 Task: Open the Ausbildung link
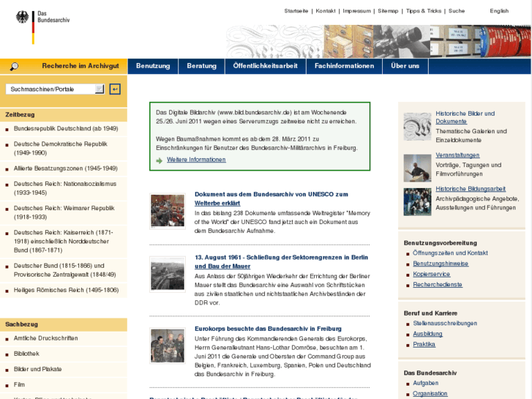[x=427, y=334]
